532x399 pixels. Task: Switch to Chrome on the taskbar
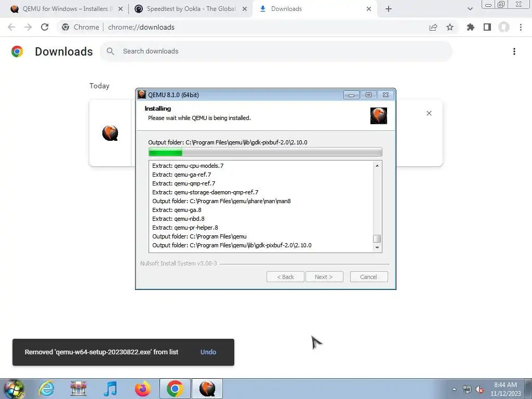[175, 389]
